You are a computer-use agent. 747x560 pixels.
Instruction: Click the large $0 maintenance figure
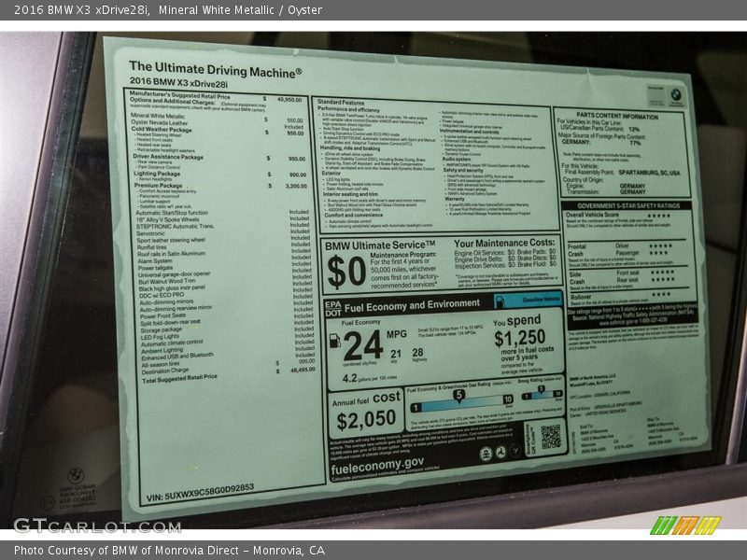[x=346, y=272]
